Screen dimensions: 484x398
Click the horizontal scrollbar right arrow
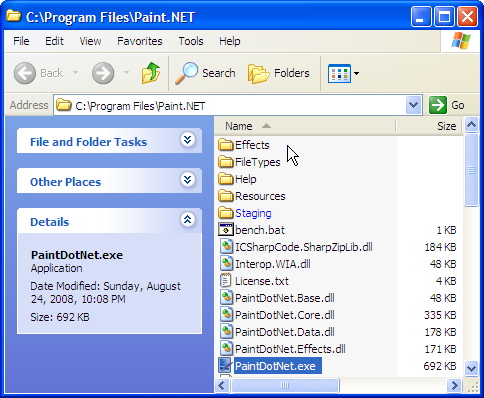[x=454, y=385]
